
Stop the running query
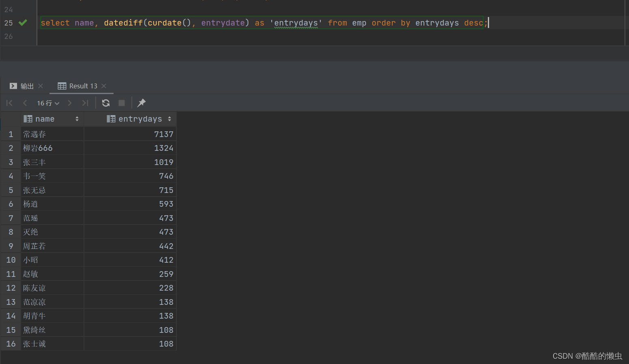122,103
